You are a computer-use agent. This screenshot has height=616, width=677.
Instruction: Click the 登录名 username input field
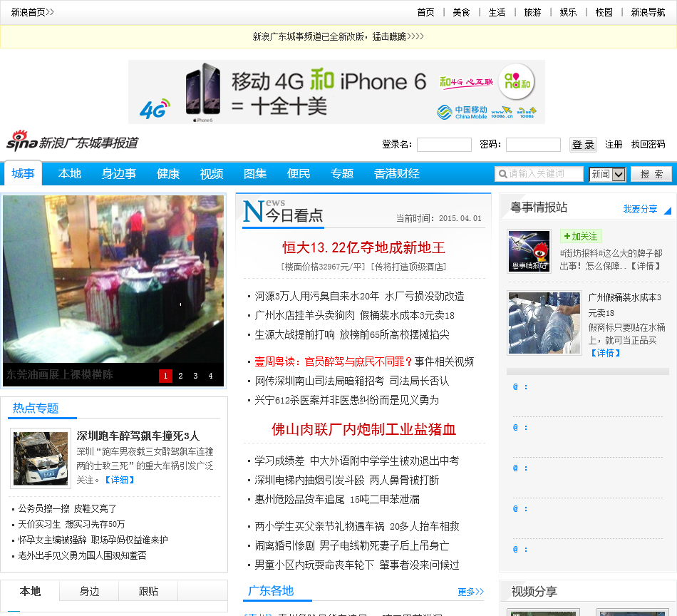point(444,144)
